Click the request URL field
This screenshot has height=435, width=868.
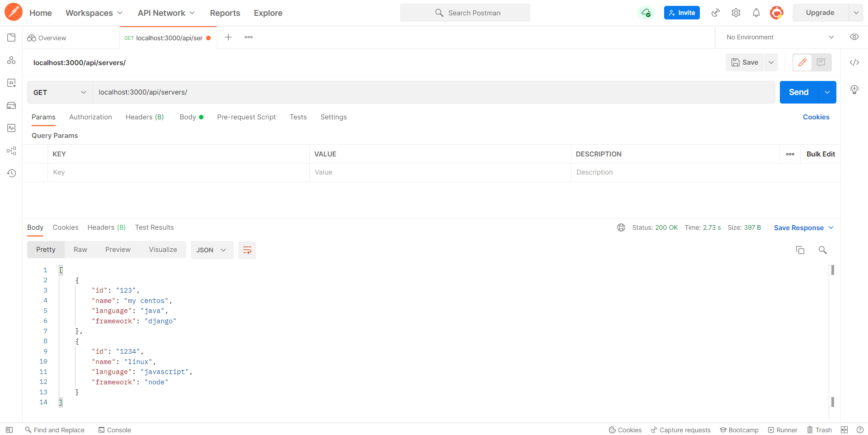pyautogui.click(x=434, y=92)
